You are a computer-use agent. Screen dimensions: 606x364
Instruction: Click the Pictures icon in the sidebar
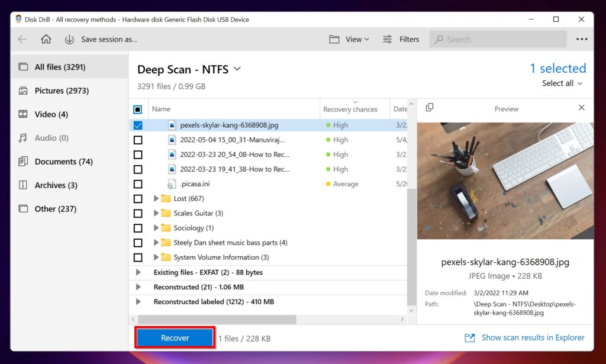pos(24,91)
